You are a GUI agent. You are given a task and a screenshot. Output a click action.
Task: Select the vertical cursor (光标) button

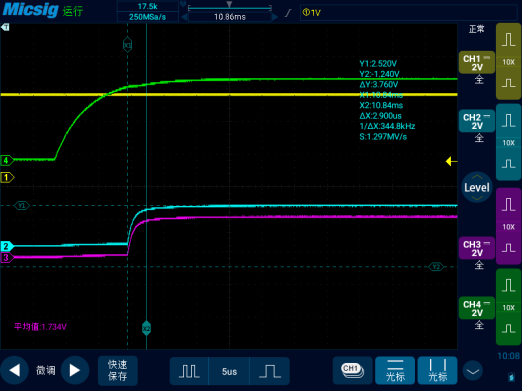point(437,370)
